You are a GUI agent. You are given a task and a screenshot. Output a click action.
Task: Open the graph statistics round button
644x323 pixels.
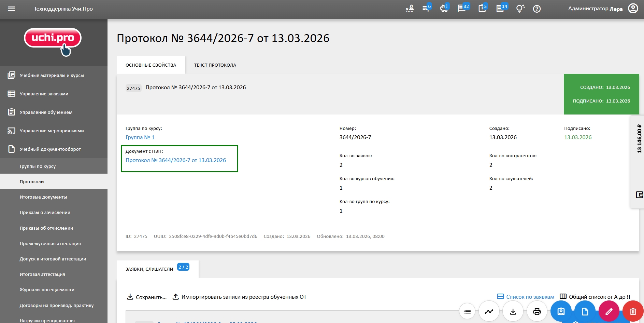(x=489, y=311)
